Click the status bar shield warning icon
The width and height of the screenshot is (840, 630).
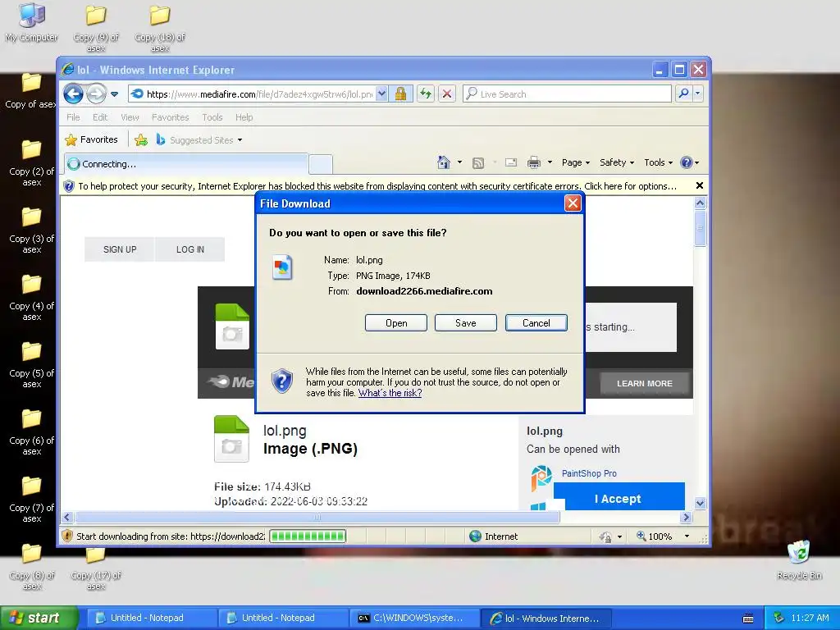point(67,536)
